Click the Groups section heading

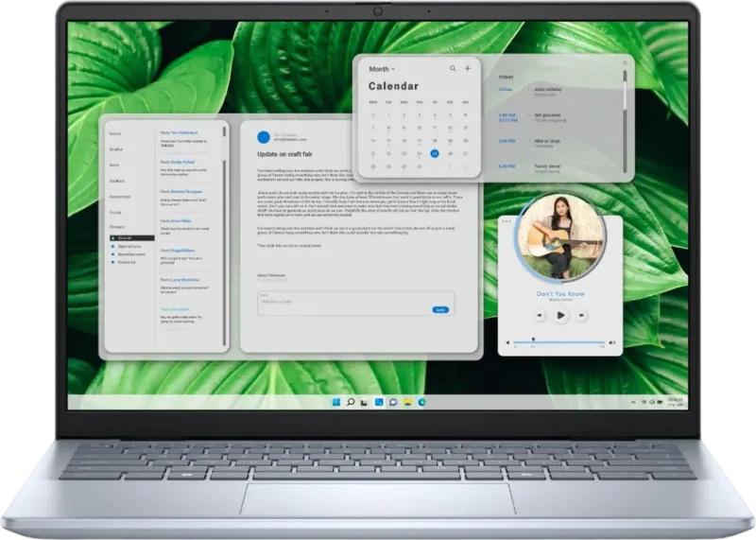(x=116, y=227)
